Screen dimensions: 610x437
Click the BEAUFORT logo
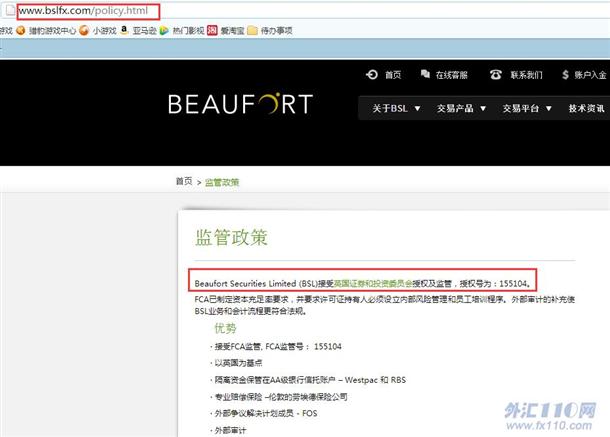[x=240, y=104]
